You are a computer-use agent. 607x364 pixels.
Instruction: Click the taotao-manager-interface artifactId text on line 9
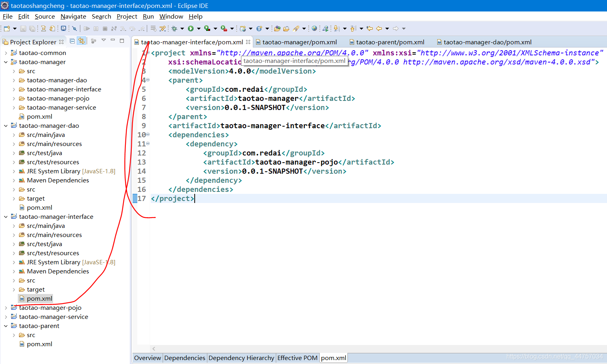(273, 126)
